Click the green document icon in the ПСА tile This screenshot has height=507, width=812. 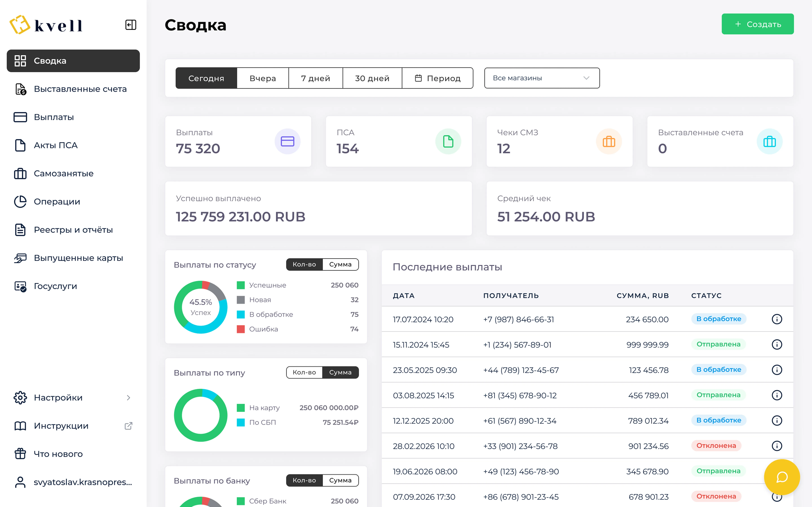(448, 142)
